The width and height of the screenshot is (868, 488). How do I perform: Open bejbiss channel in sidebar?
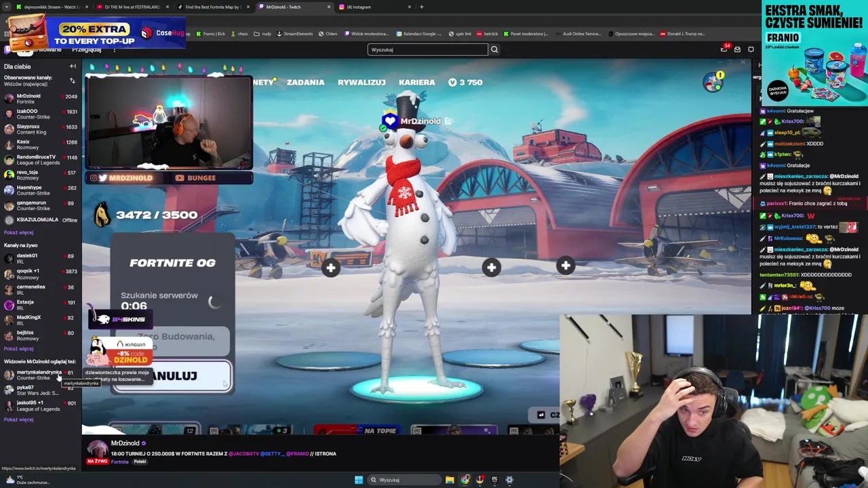[40, 335]
